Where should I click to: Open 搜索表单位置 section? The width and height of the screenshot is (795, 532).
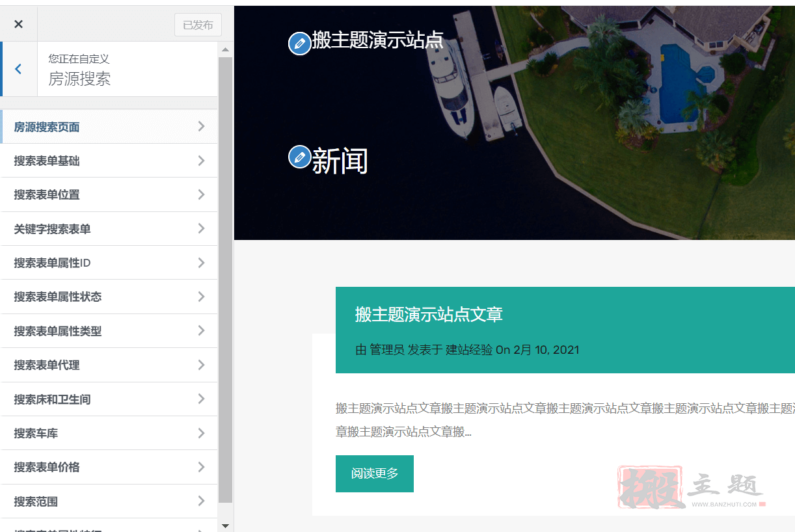pyautogui.click(x=109, y=194)
